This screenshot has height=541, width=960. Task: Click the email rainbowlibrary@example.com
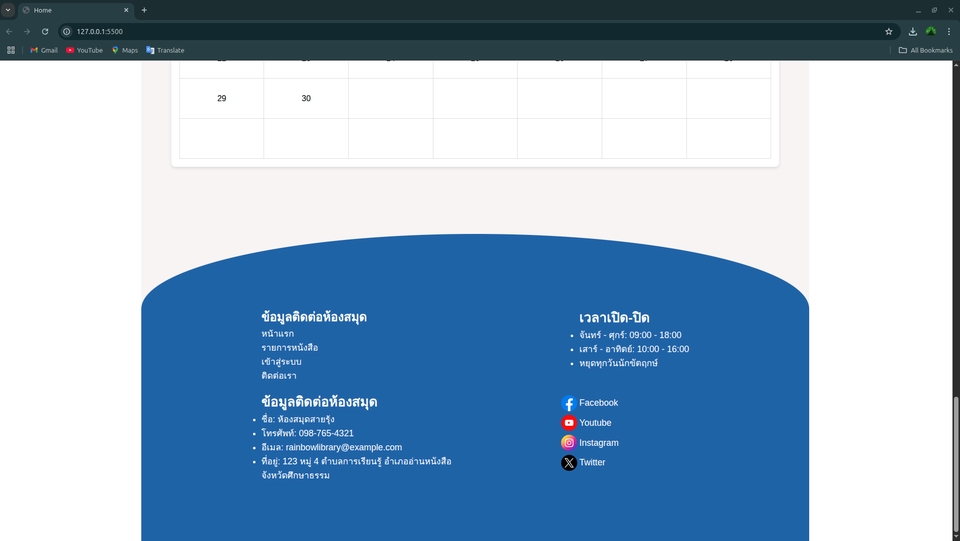[343, 447]
